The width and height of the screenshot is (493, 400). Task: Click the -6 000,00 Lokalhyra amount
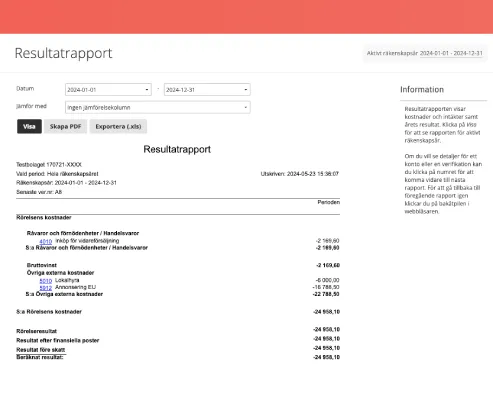(327, 280)
